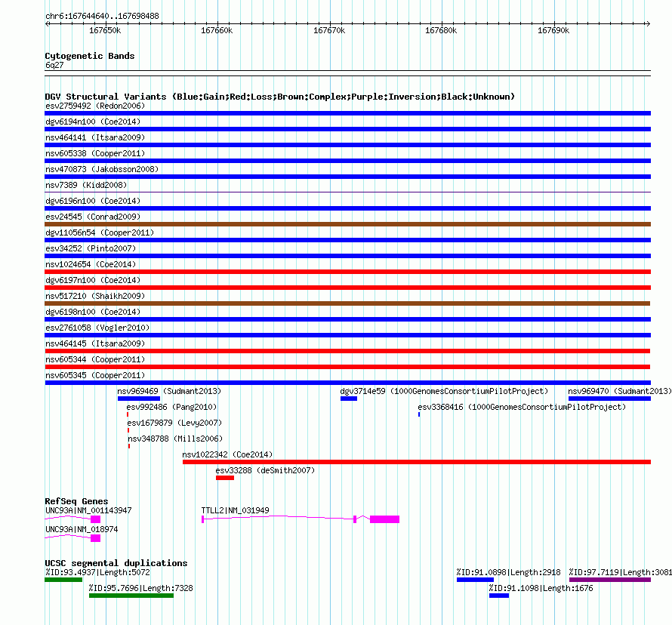The image size is (672, 625).
Task: Select the thin purple inversion line nsv7389
Action: pos(347,192)
